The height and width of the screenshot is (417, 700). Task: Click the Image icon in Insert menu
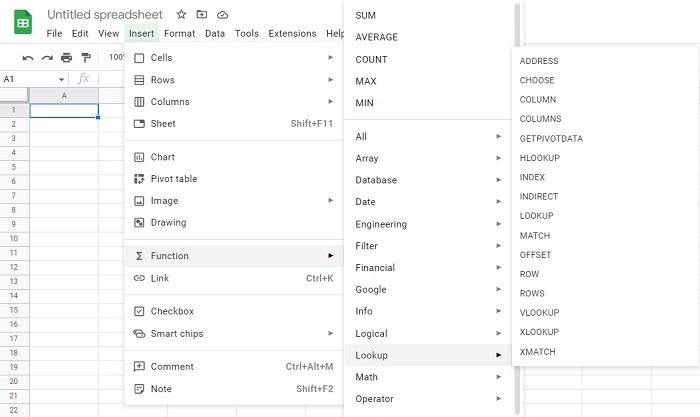click(x=139, y=201)
